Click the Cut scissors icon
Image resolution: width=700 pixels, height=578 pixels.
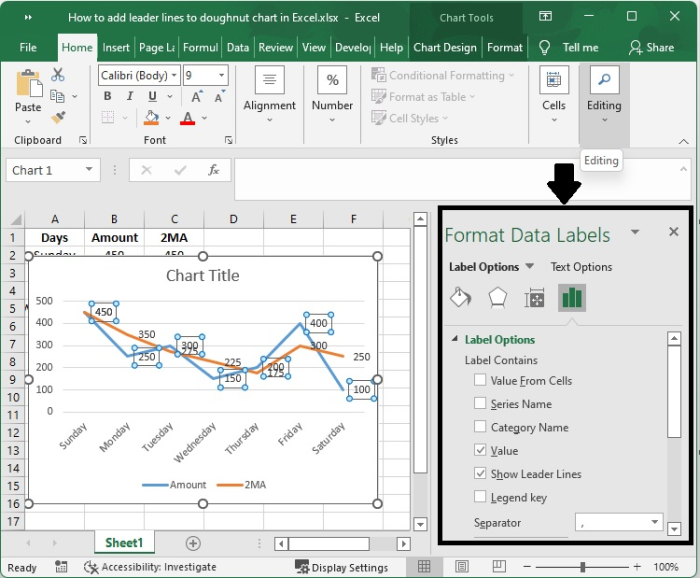tap(58, 75)
